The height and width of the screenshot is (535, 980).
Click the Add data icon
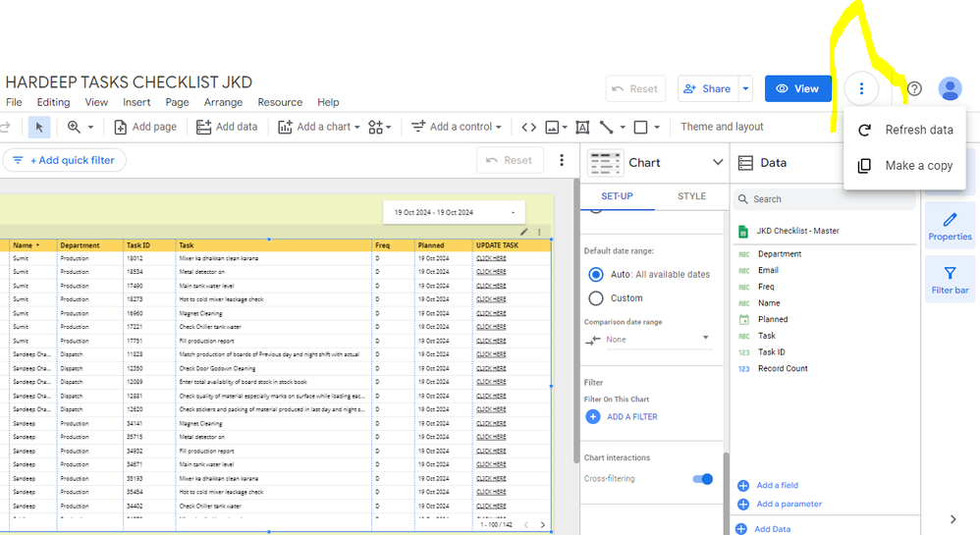(x=203, y=127)
